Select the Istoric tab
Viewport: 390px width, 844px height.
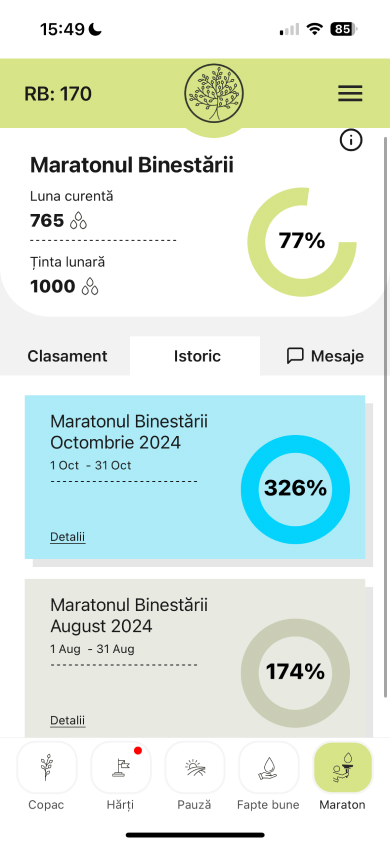coord(197,356)
